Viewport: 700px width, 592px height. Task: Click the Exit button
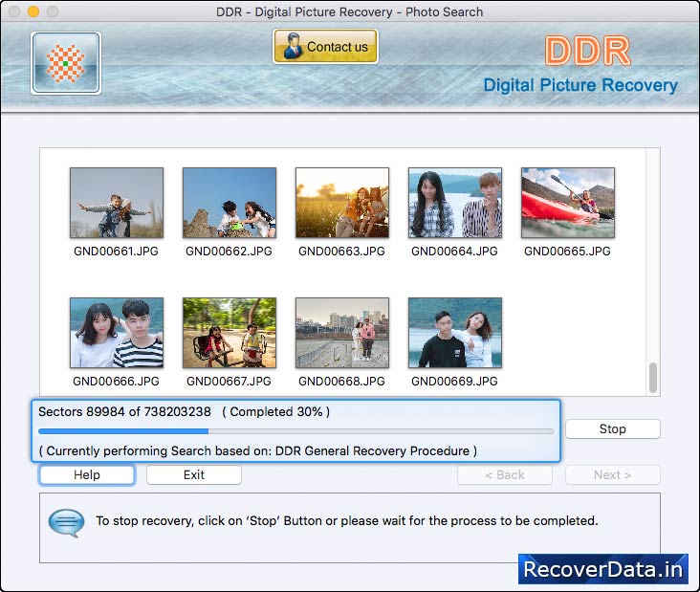pos(194,474)
